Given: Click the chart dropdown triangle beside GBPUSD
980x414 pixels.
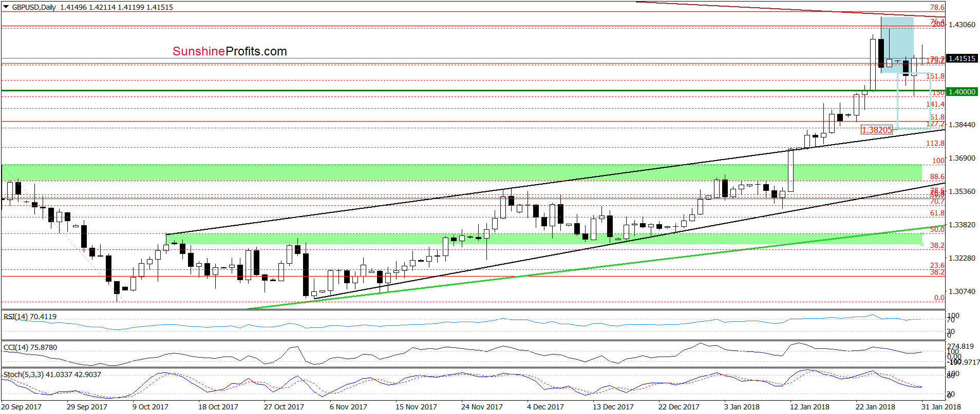Looking at the screenshot, I should pyautogui.click(x=6, y=7).
